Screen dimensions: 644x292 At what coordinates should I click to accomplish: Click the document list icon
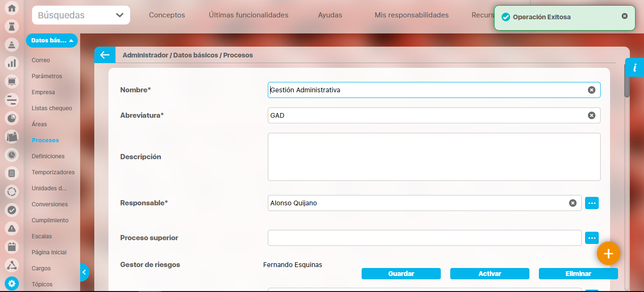pyautogui.click(x=12, y=173)
